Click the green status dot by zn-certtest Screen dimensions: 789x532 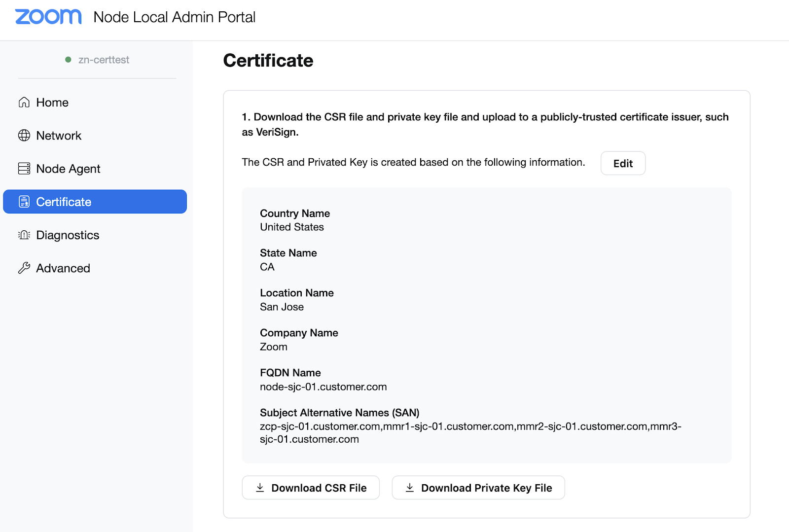[x=68, y=60]
